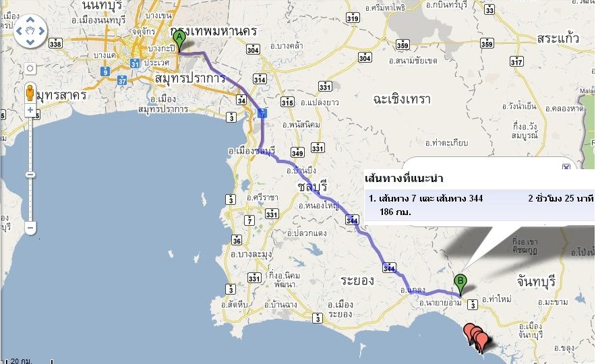This screenshot has height=364, width=596.
Task: Click the กรุงเทพมหานคร city label
Action: pyautogui.click(x=214, y=31)
